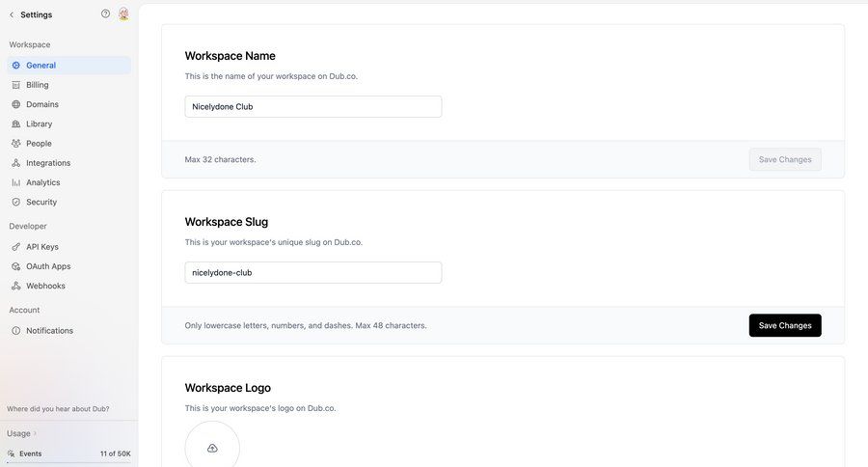The image size is (868, 467).
Task: Open the help question mark icon
Action: (x=105, y=14)
